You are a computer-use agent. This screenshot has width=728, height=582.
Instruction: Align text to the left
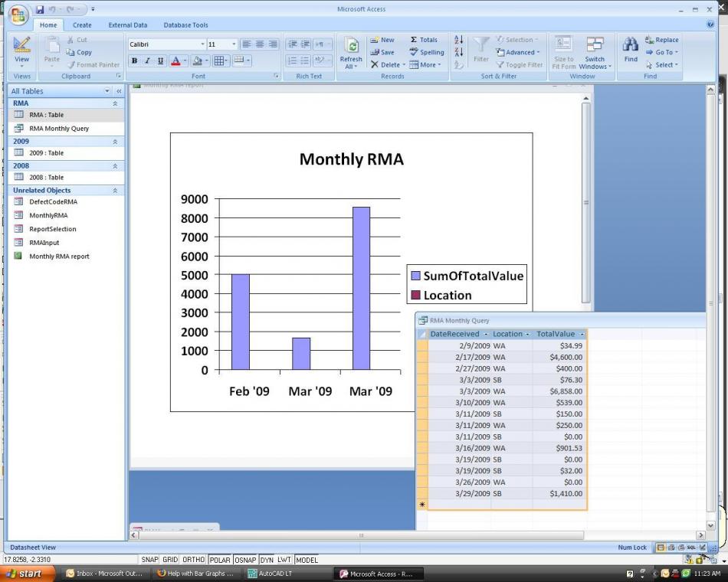click(247, 44)
